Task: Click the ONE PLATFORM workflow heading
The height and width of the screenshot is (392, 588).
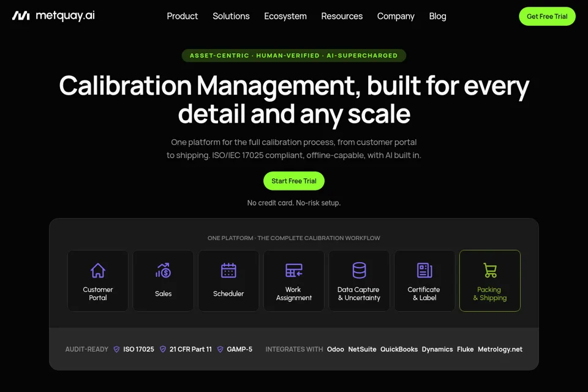Action: coord(294,238)
